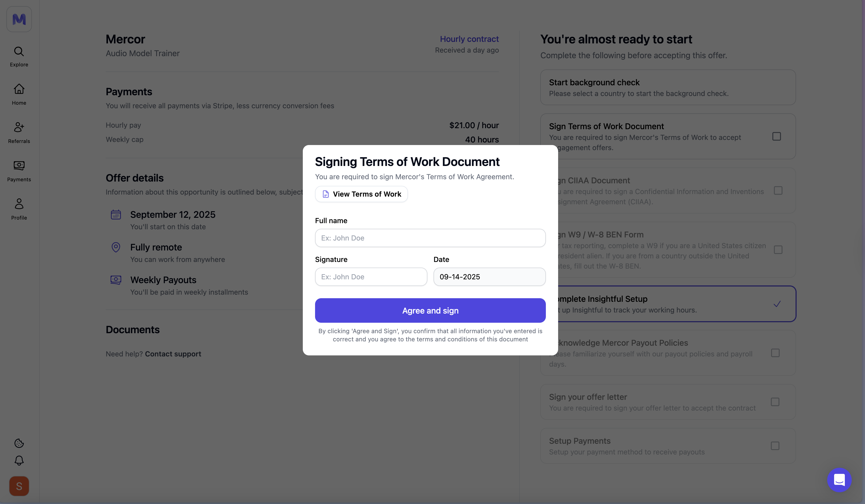Click the calendar icon beside September 12, 2025
This screenshot has height=504, width=865.
point(116,214)
